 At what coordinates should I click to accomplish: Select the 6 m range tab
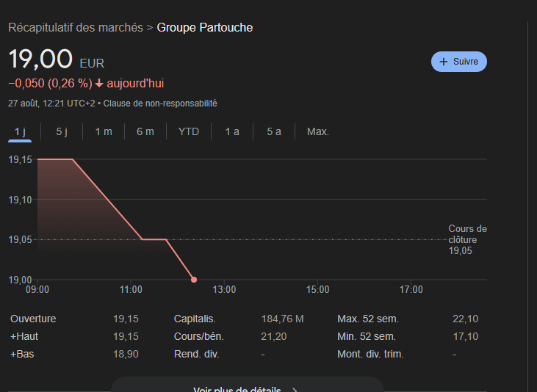coord(145,131)
